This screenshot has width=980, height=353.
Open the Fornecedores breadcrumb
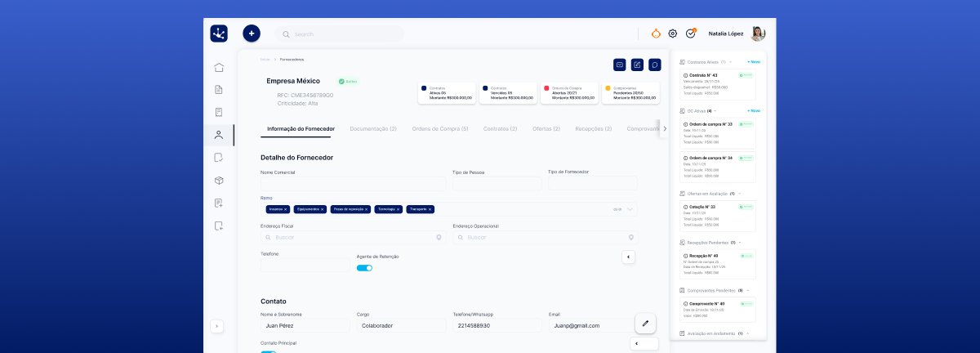292,60
